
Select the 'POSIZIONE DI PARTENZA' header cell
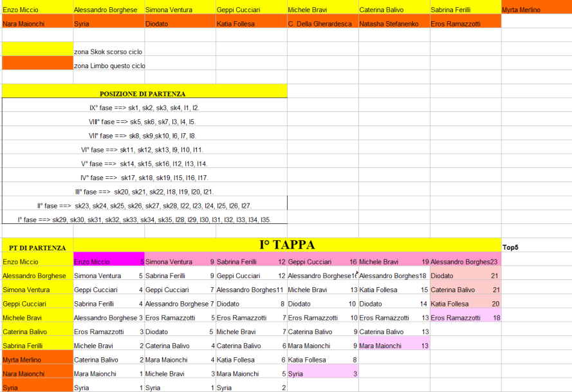tap(144, 93)
